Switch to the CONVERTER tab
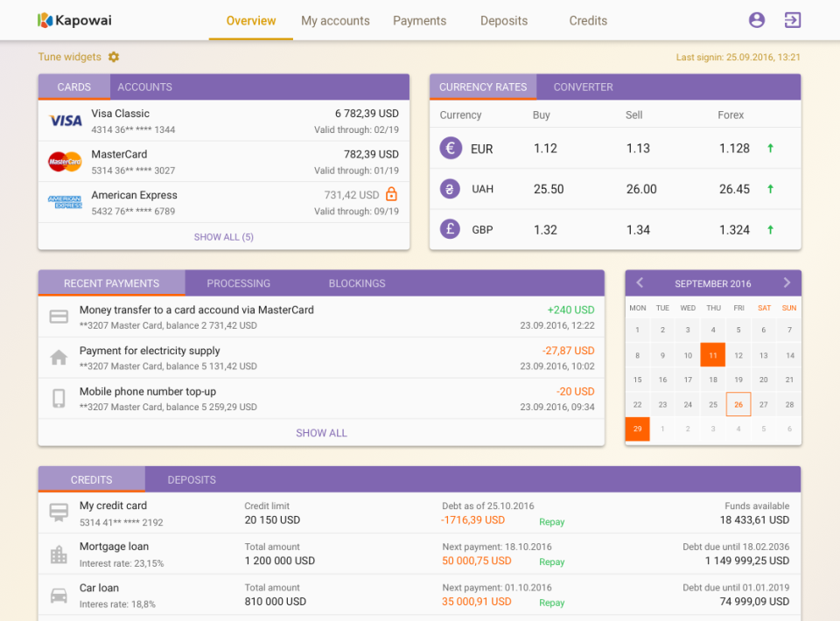The image size is (840, 621). coord(583,87)
